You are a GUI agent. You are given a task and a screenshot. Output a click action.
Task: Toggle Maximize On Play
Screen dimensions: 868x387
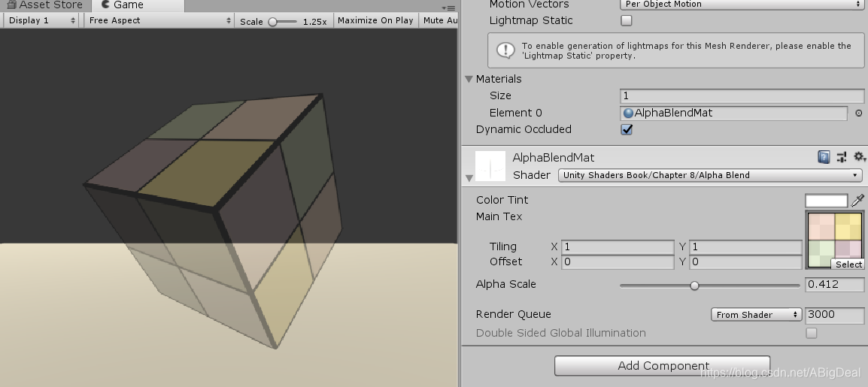point(375,20)
